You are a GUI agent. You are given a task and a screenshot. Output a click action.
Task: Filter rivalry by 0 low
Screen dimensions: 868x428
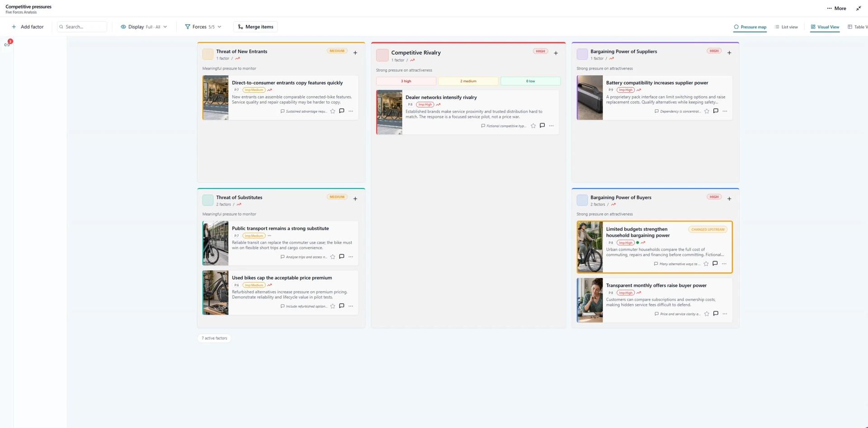(530, 81)
